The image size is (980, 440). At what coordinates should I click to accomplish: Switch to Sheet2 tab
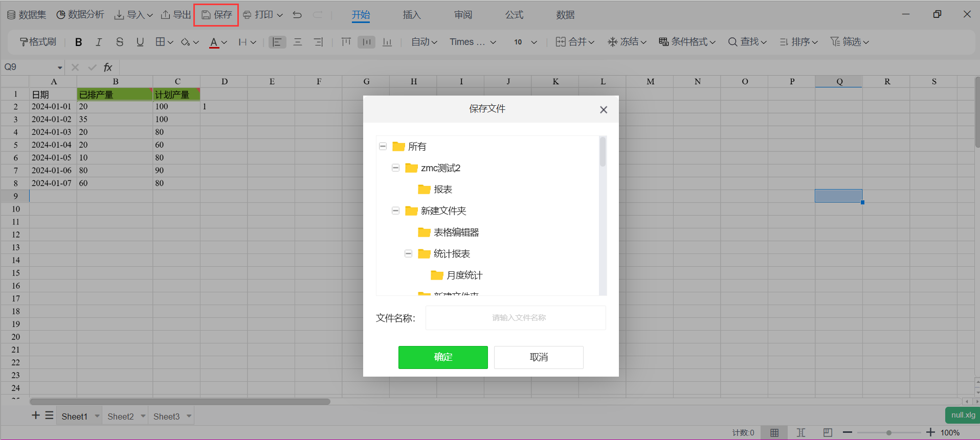120,416
